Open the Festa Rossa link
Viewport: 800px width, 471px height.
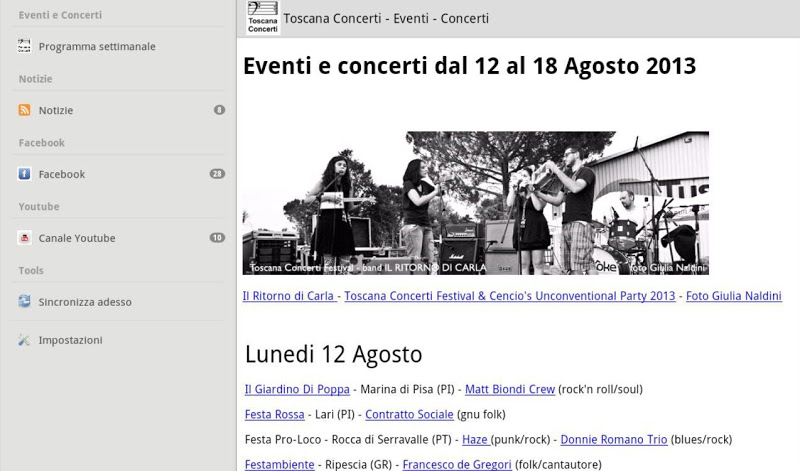[x=274, y=414]
